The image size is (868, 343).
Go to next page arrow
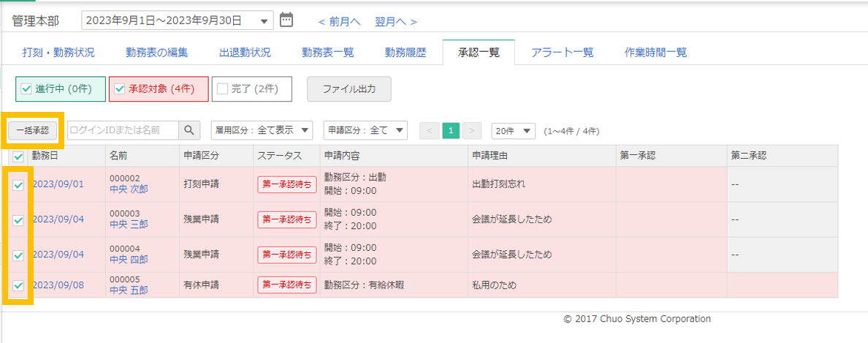(x=473, y=131)
